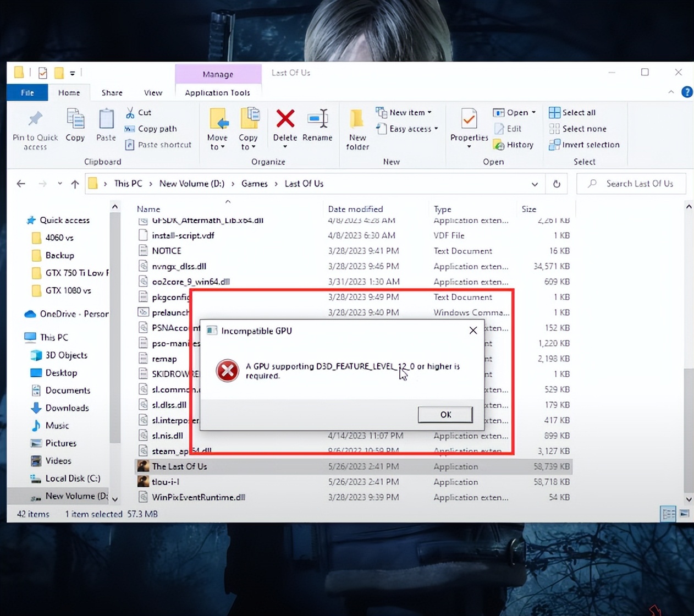Open Customize Quick Access Toolbar dropdown
The height and width of the screenshot is (616, 694).
[72, 73]
